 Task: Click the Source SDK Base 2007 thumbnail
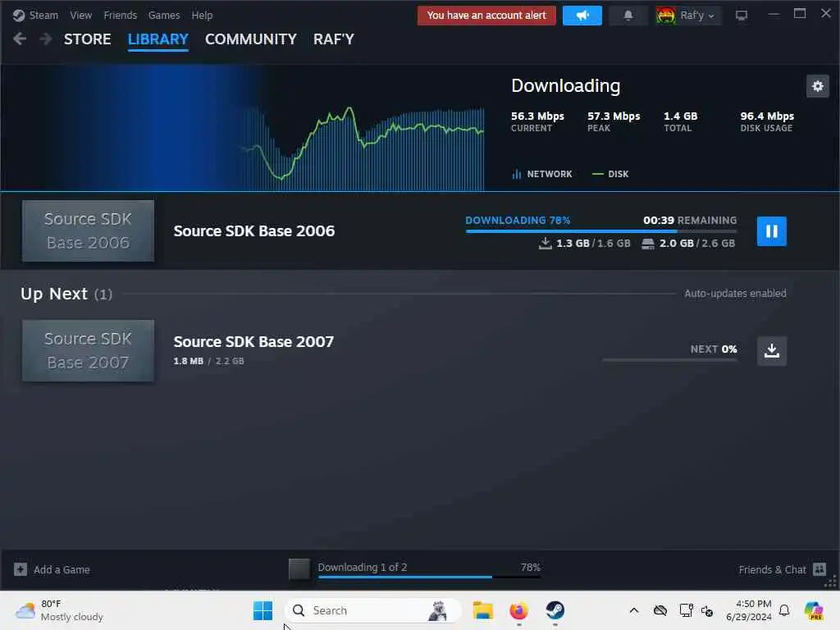tap(88, 351)
